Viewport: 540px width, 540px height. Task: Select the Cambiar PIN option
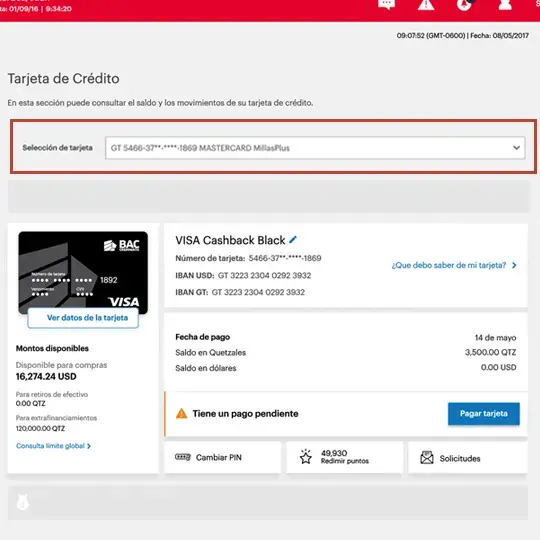click(222, 457)
